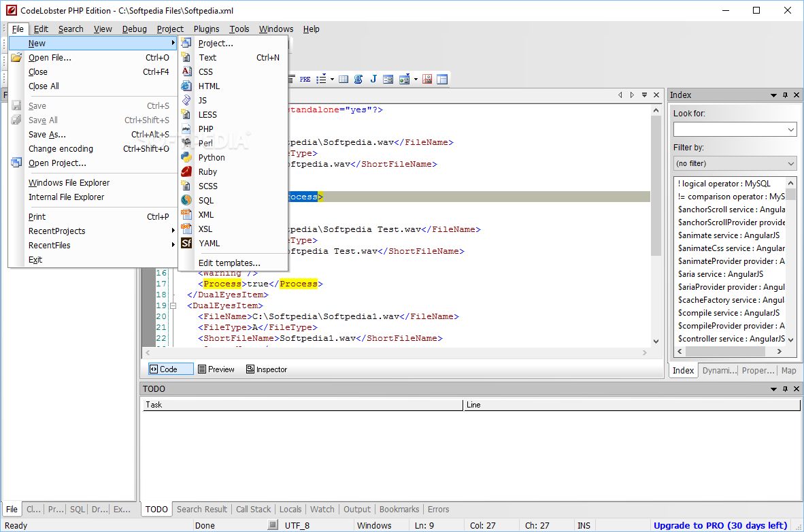
Task: Click the frame layout toolbar icon
Action: 442,79
